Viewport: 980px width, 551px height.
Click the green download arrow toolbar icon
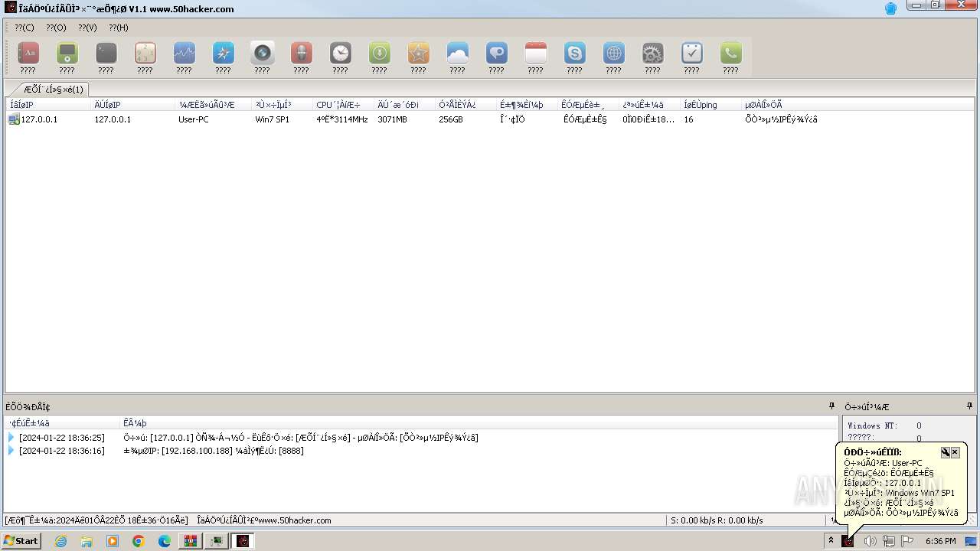[x=380, y=53]
